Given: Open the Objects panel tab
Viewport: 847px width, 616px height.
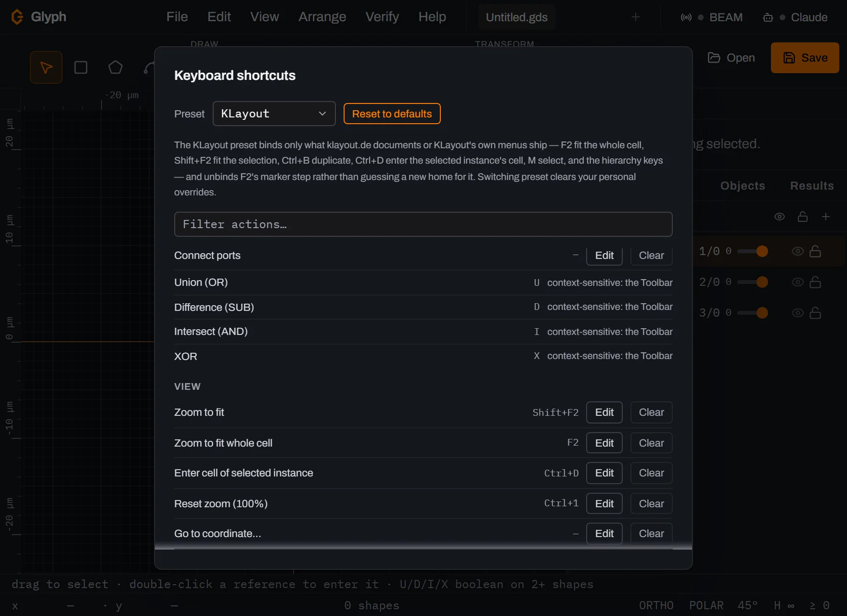Looking at the screenshot, I should tap(743, 186).
